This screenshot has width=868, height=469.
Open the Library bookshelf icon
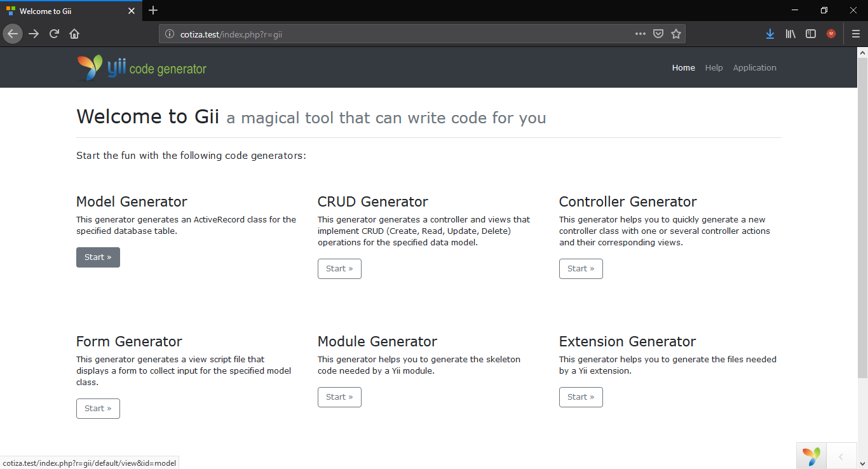tap(790, 34)
